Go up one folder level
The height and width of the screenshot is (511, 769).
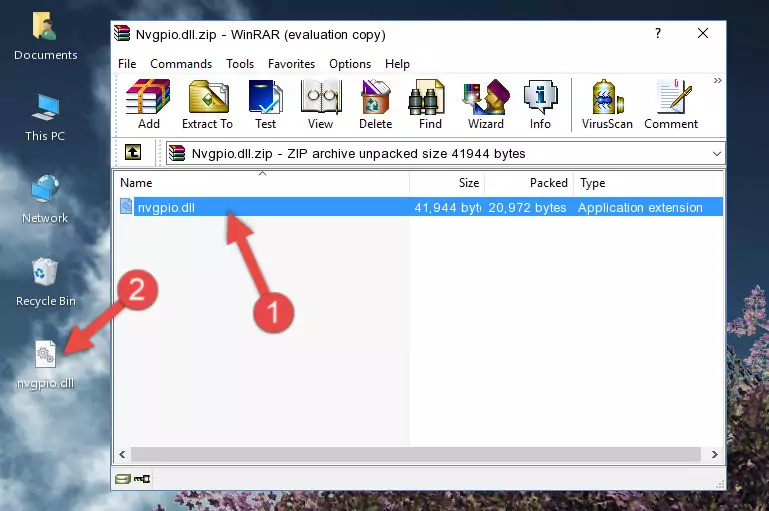[133, 153]
